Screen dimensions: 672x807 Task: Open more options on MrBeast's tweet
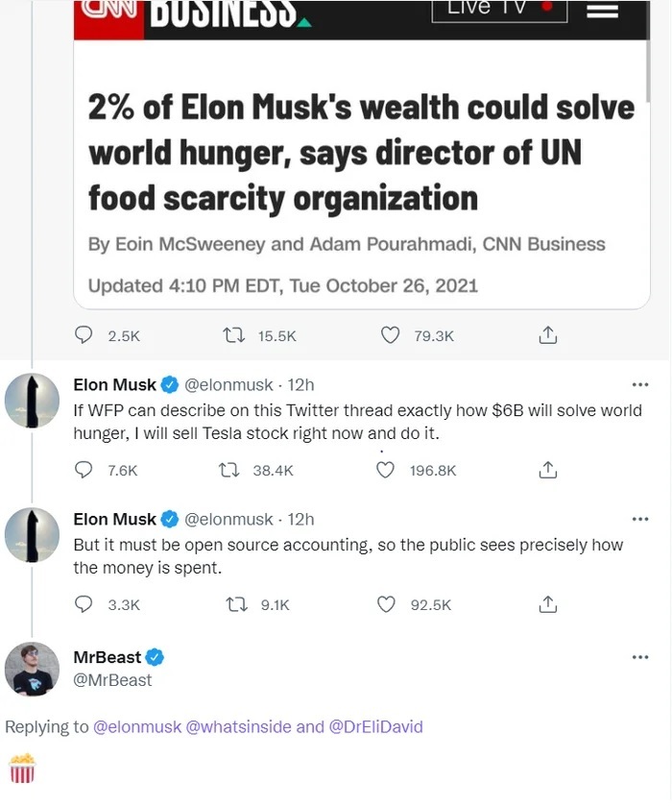[x=640, y=657]
